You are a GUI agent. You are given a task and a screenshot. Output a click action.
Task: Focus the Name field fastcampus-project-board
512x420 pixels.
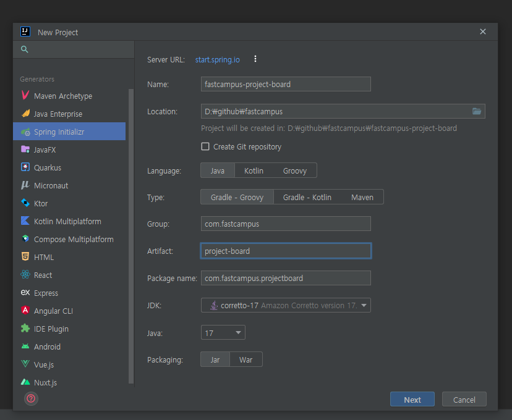[286, 84]
